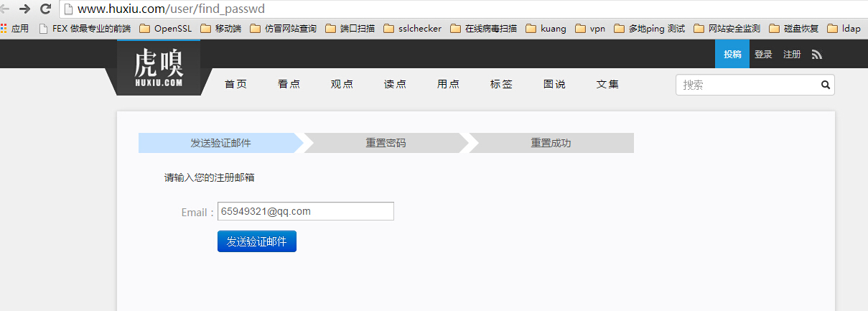
Task: Reload the page with refresh icon
Action: (x=45, y=9)
